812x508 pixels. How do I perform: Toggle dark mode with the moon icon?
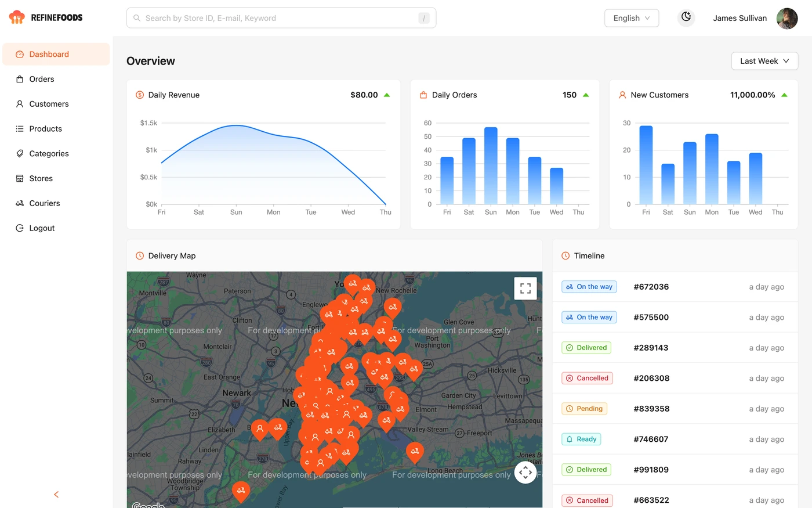click(686, 17)
